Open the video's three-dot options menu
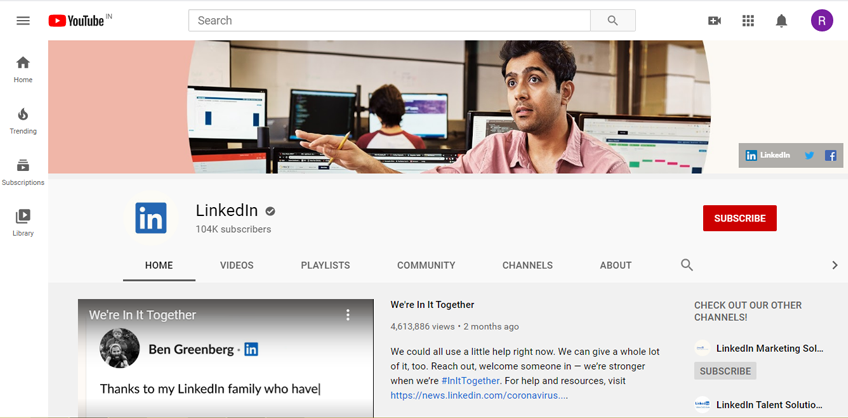This screenshot has width=848, height=418. pos(348,315)
